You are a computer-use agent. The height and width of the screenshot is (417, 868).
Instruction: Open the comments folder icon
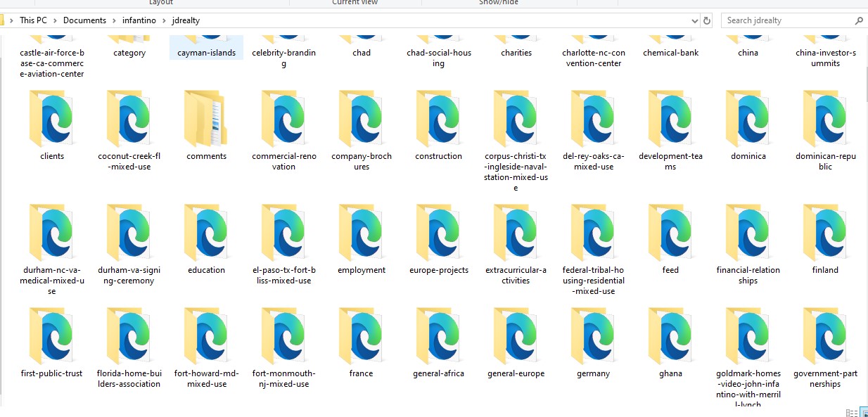pyautogui.click(x=206, y=118)
